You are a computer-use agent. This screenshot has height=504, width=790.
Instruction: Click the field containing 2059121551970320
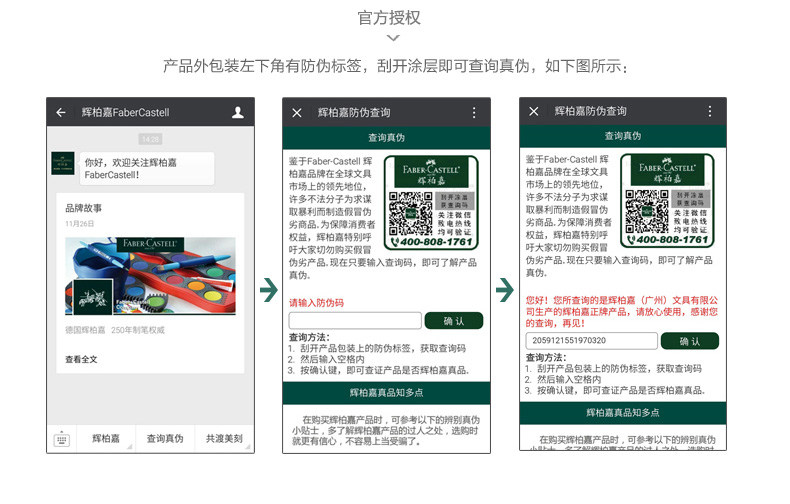[x=591, y=341]
